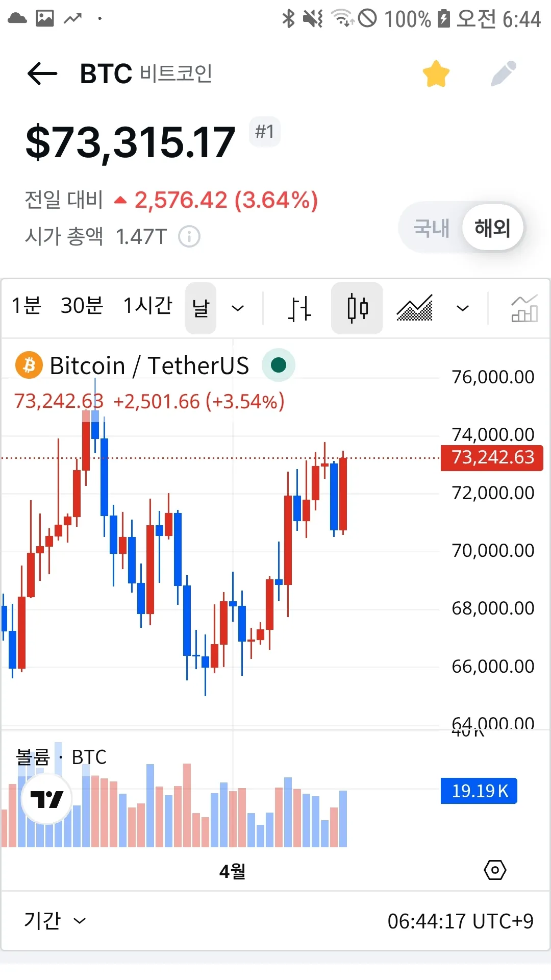This screenshot has width=551, height=980.
Task: Select 해외 market prices
Action: click(x=492, y=228)
